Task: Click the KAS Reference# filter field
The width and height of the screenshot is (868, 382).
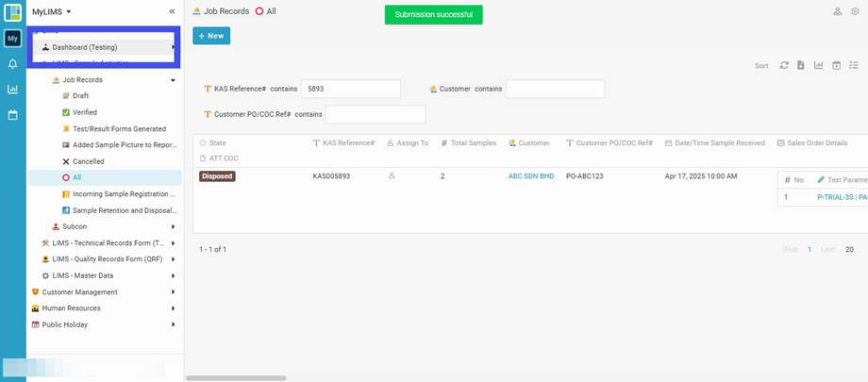Action: point(351,89)
